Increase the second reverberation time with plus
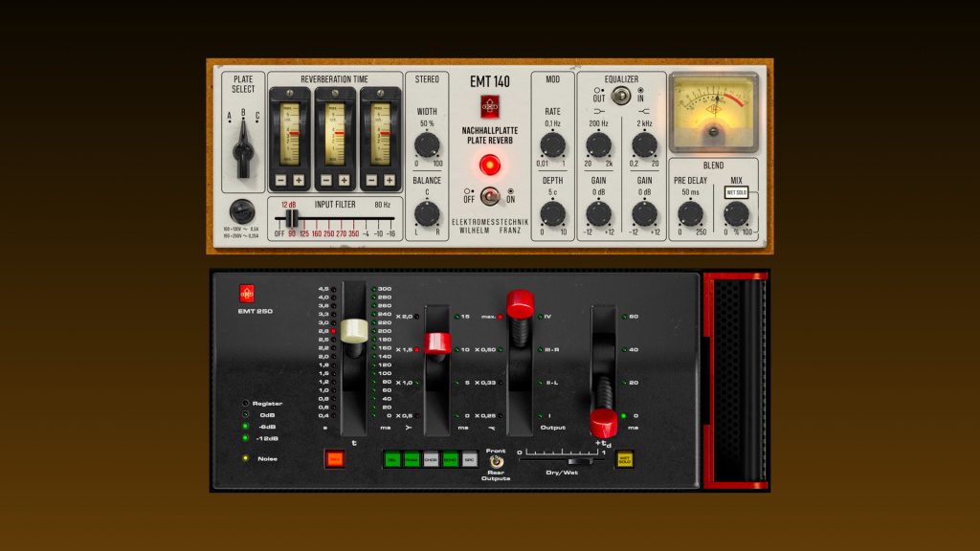The image size is (980, 551). pyautogui.click(x=344, y=181)
